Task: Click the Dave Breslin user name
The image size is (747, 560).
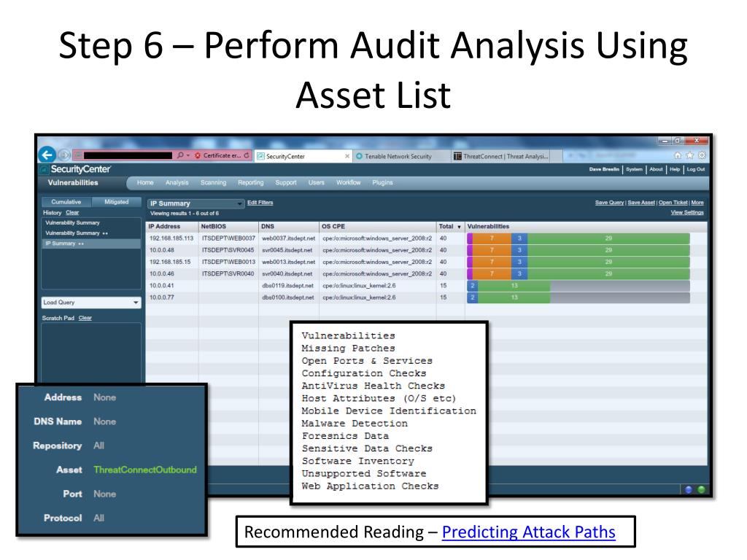Action: coord(604,169)
